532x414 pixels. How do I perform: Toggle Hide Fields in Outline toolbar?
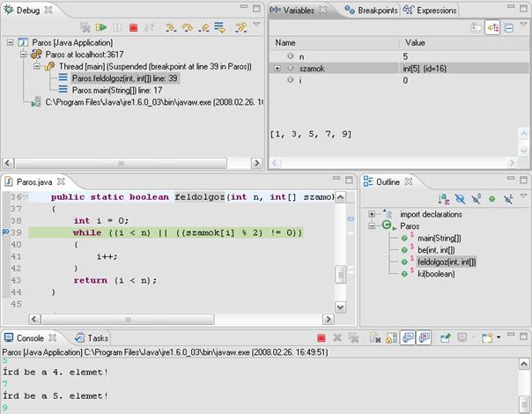(x=460, y=198)
